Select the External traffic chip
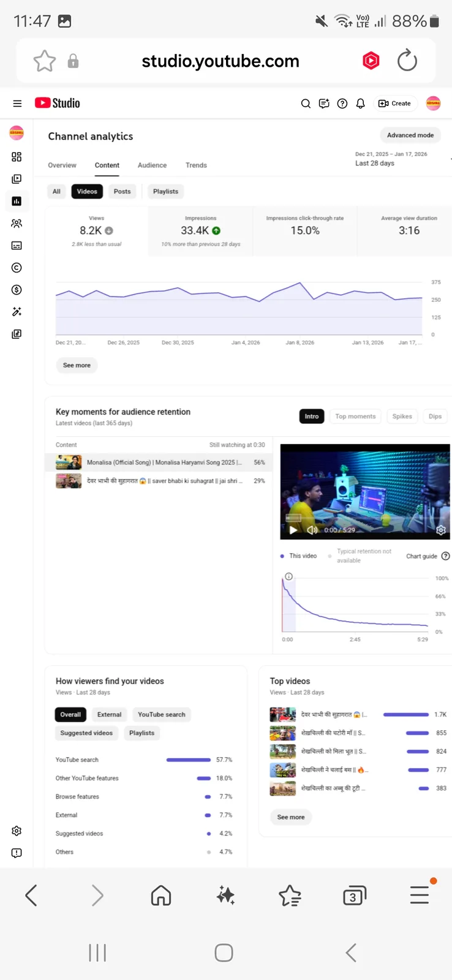This screenshot has height=980, width=452. click(x=110, y=715)
